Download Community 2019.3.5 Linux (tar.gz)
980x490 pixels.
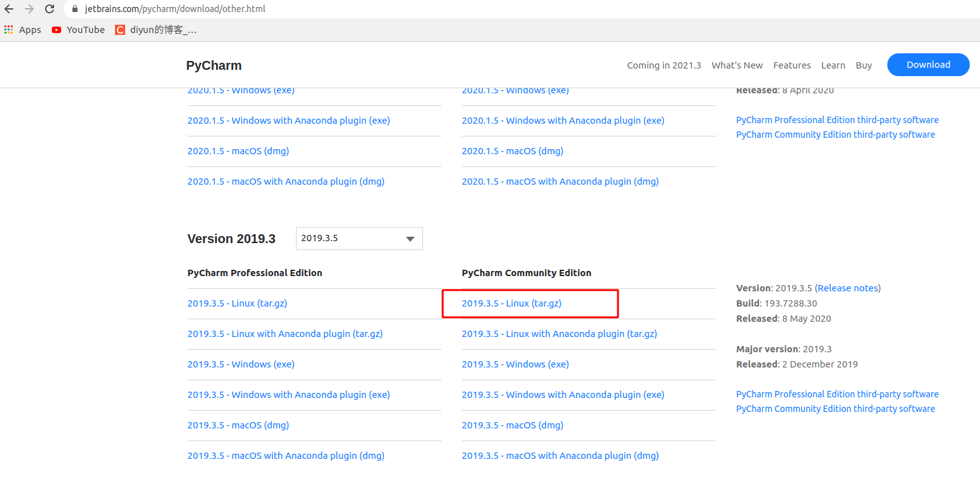point(511,303)
